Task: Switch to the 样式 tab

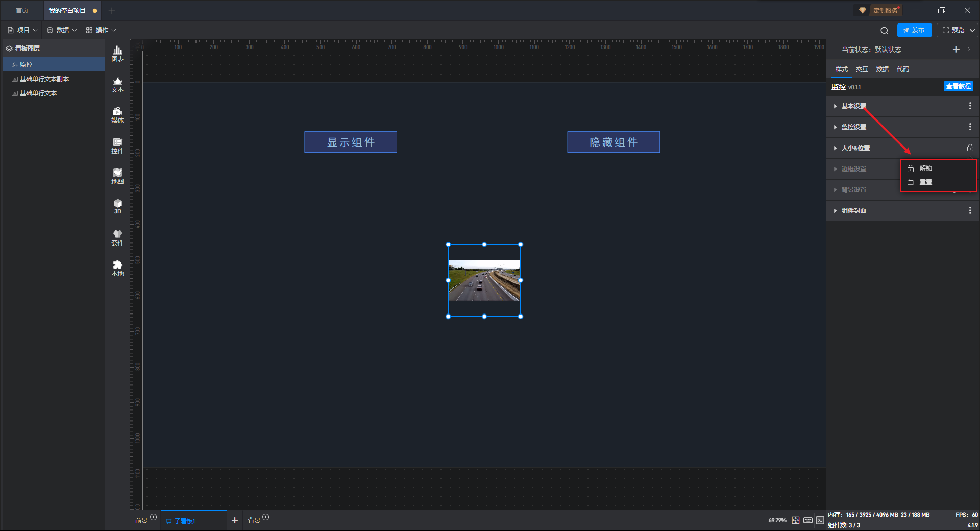Action: tap(842, 69)
